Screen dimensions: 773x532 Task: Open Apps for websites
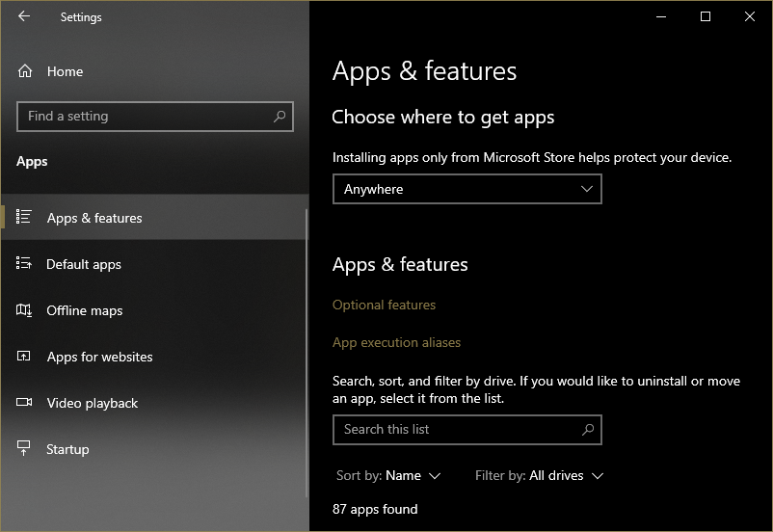pos(154,357)
